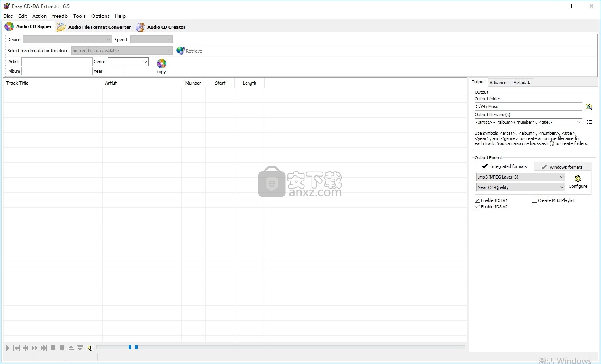Click in the Year input field
601x364 pixels.
click(116, 71)
